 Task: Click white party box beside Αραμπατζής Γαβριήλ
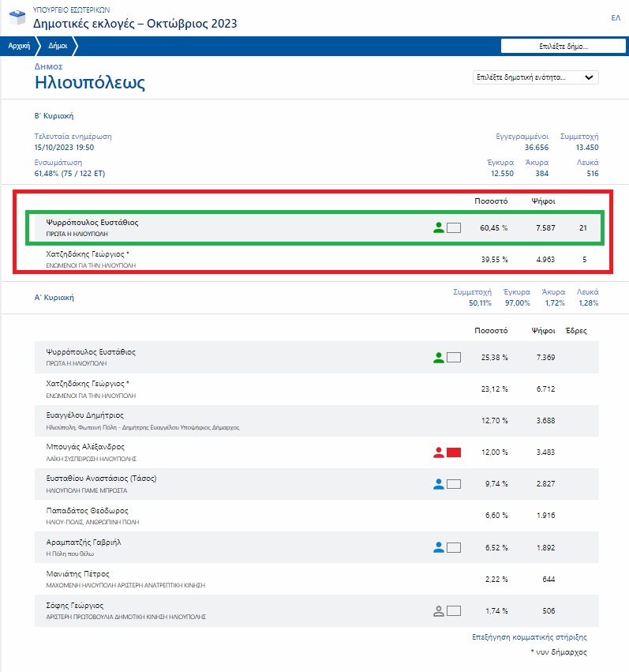tap(454, 547)
